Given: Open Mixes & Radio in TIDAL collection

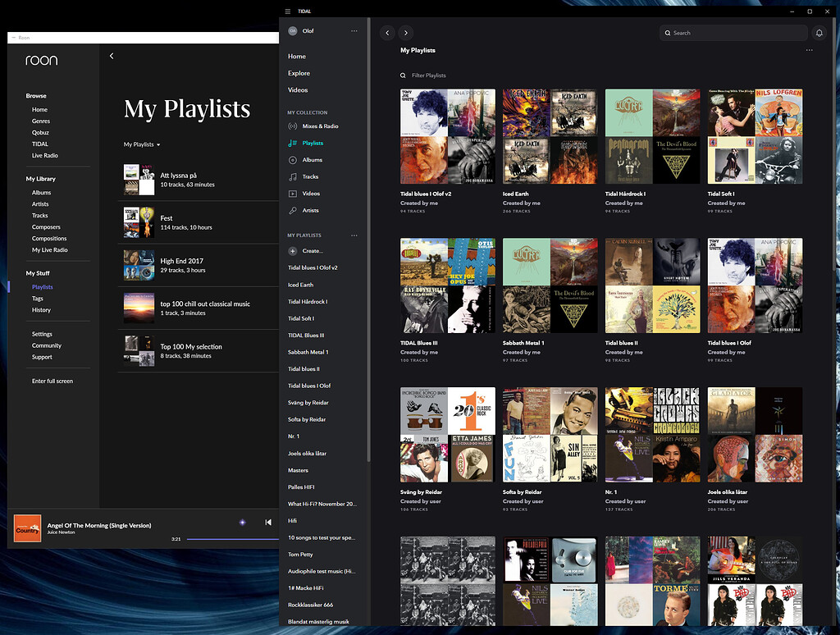Looking at the screenshot, I should (x=292, y=126).
